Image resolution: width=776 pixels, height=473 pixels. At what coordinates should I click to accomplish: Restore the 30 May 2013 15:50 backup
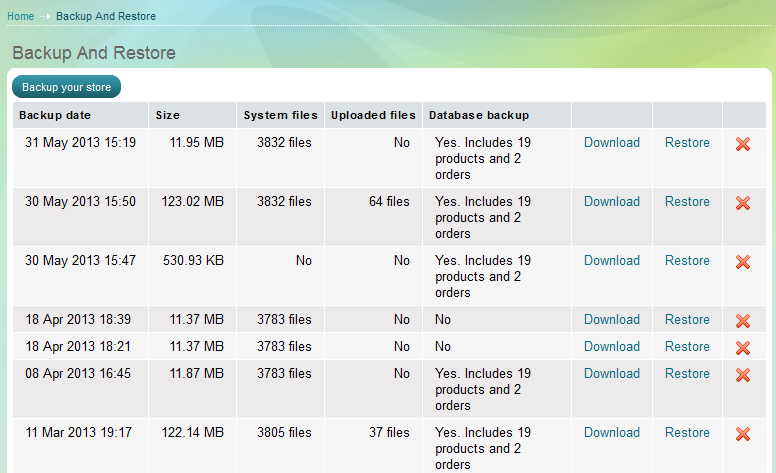tap(687, 202)
